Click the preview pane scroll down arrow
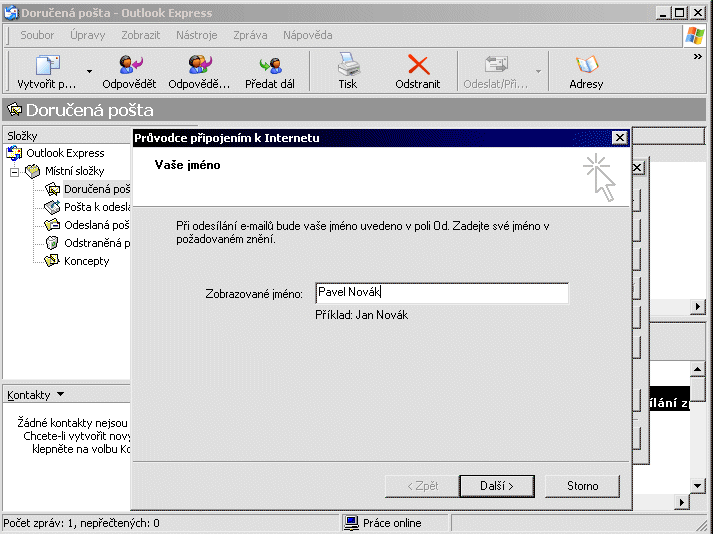Screen dimensions: 713x534 tap(697, 486)
